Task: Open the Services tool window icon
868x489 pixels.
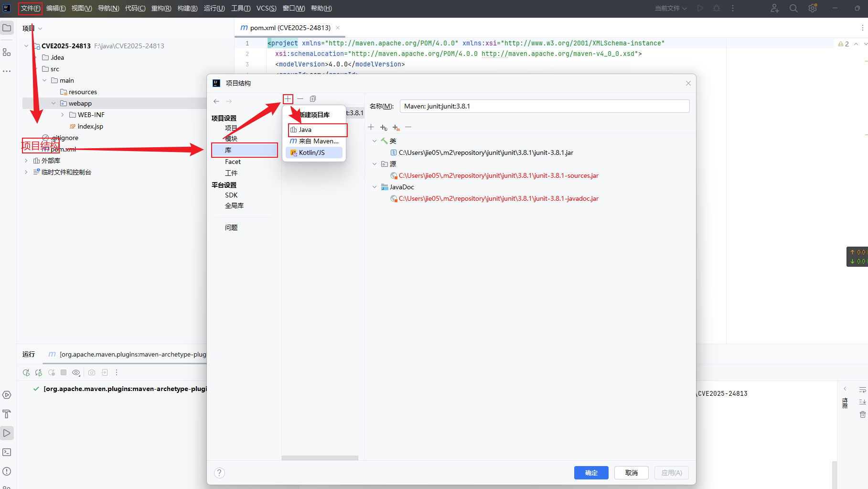Action: 7,395
